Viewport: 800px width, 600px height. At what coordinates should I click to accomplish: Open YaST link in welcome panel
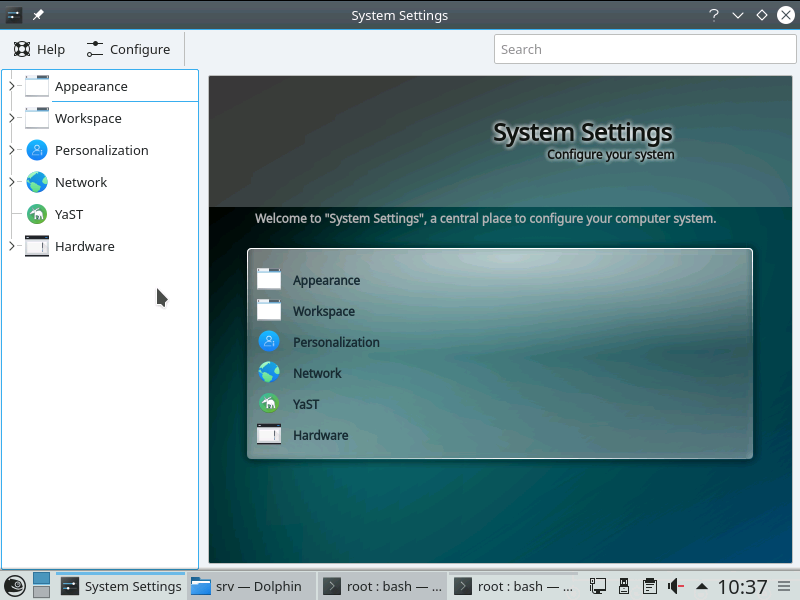coord(306,404)
